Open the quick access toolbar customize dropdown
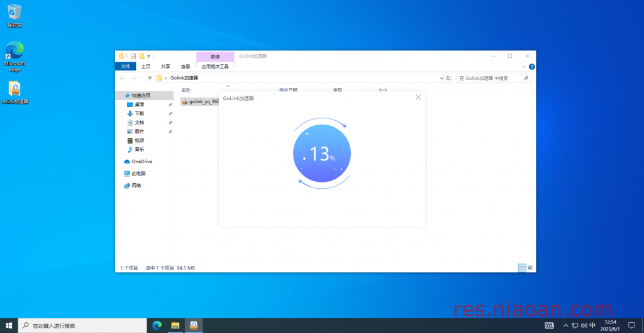 coord(148,56)
